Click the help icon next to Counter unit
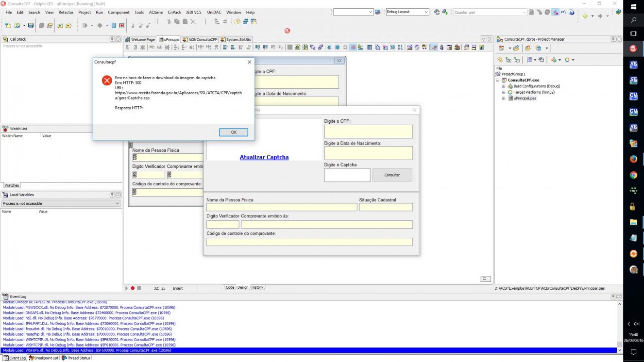Screen dimensions: 644x362 572,12
